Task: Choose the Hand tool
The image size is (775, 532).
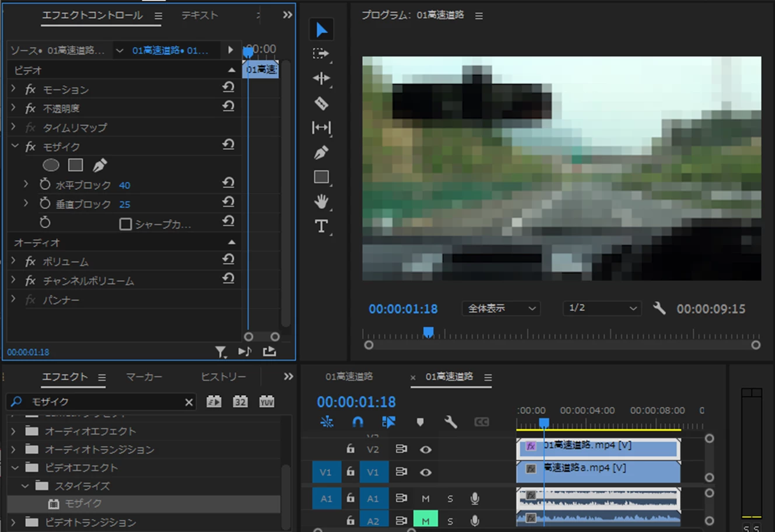Action: [x=321, y=202]
